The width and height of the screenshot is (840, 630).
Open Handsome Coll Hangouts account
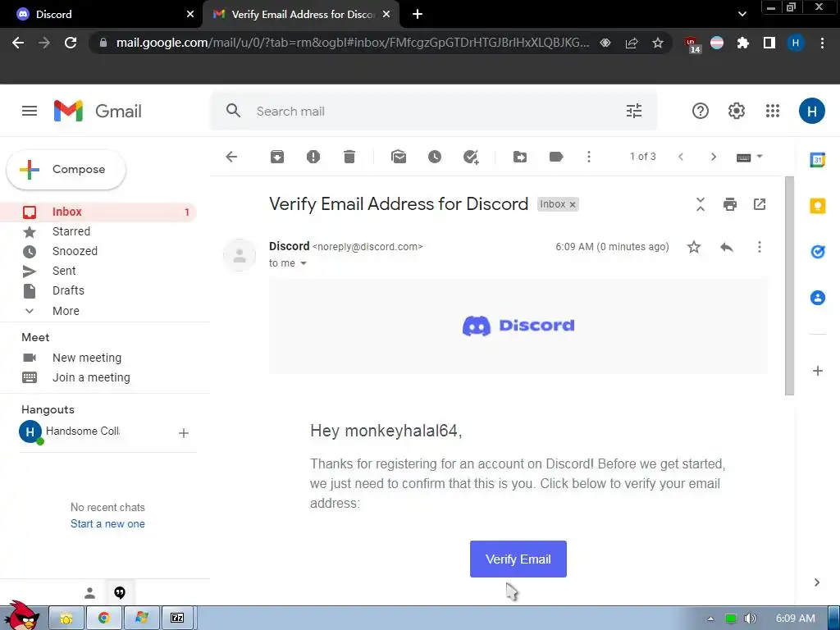coord(70,431)
